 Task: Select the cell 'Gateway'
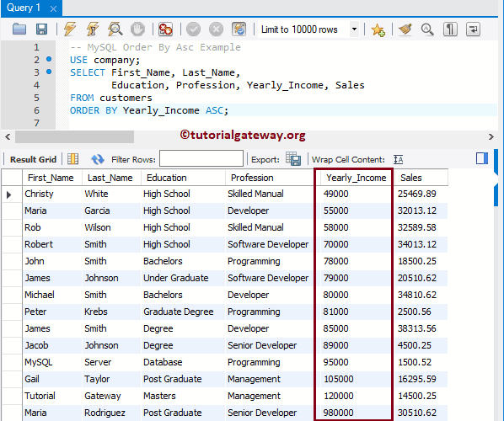(x=111, y=396)
